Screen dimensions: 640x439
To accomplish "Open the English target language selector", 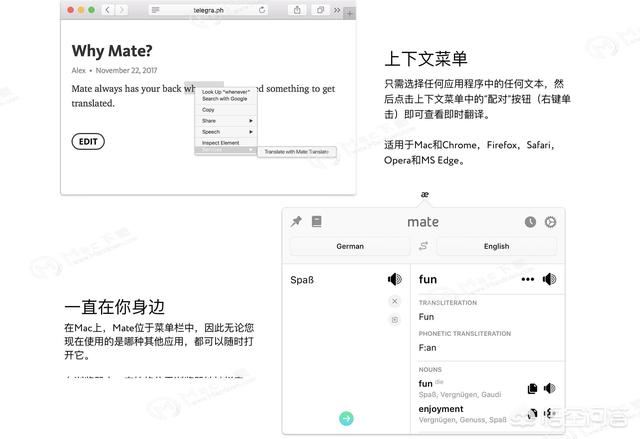I will pos(496,246).
